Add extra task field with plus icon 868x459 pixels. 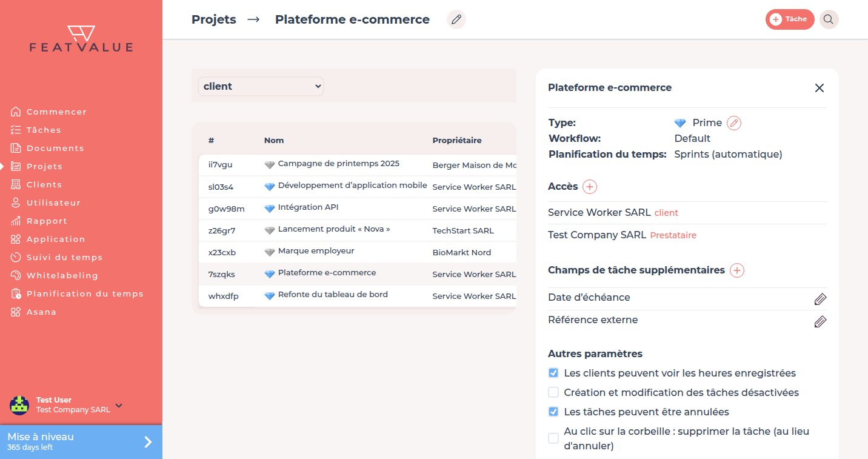[x=737, y=270]
